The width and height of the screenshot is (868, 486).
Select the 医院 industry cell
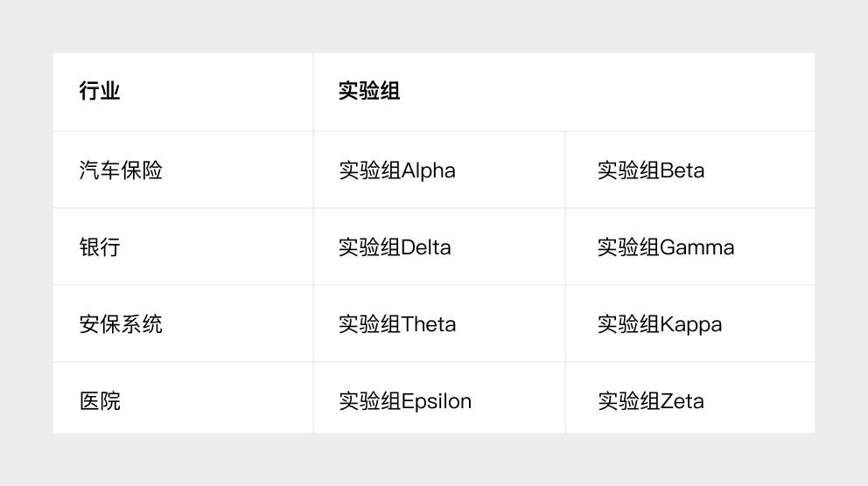click(183, 398)
